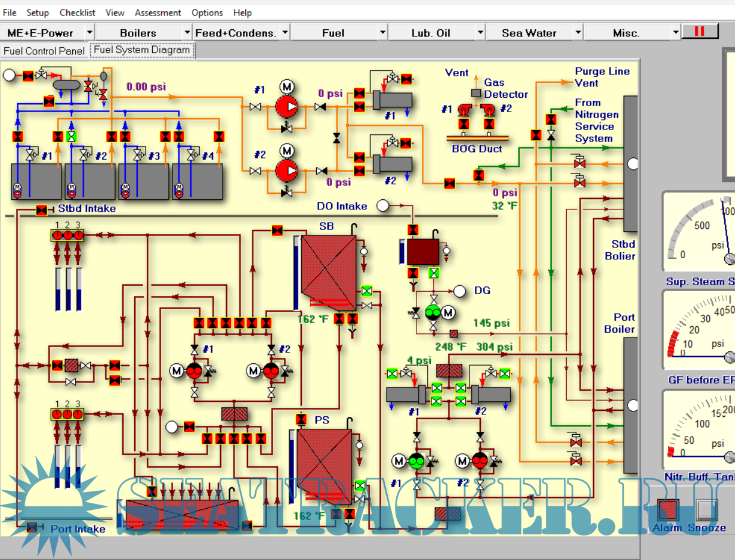Switch to the Fuel Control Panel tab

pos(44,51)
